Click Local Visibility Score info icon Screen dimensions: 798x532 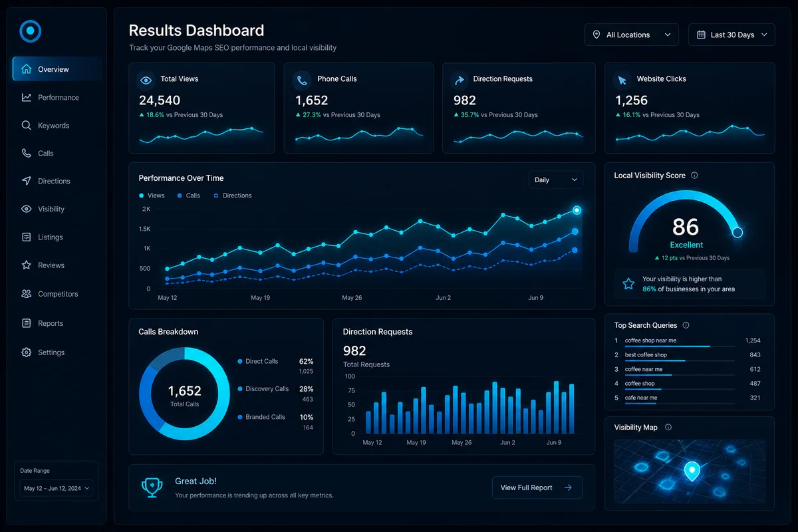[x=694, y=176]
